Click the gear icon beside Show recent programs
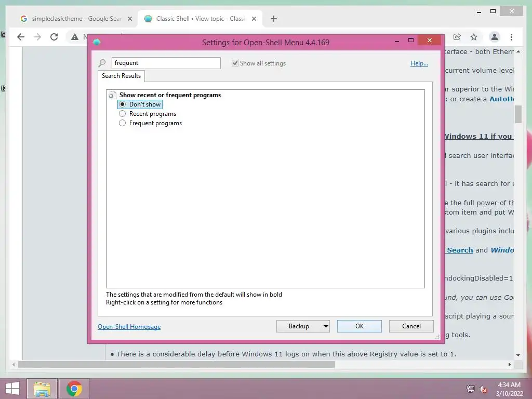Screen dimensions: 532x399 click(112, 96)
